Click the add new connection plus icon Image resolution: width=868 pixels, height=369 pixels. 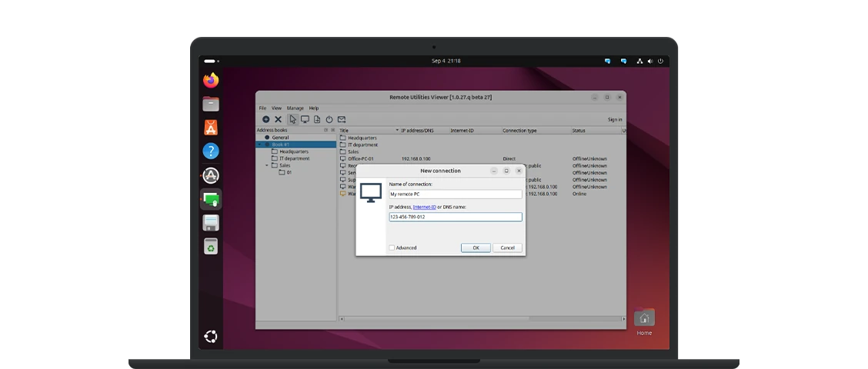tap(265, 119)
